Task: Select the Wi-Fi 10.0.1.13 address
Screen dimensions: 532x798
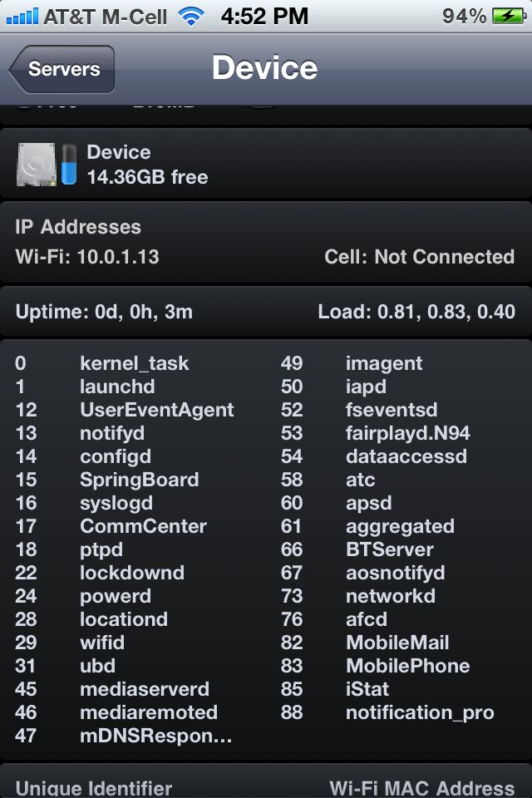Action: (87, 257)
